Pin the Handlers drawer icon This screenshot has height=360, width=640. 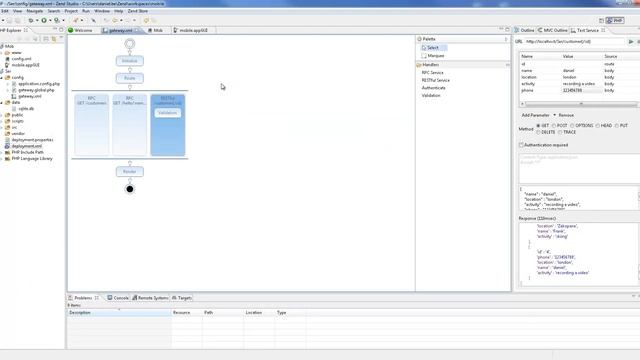507,64
